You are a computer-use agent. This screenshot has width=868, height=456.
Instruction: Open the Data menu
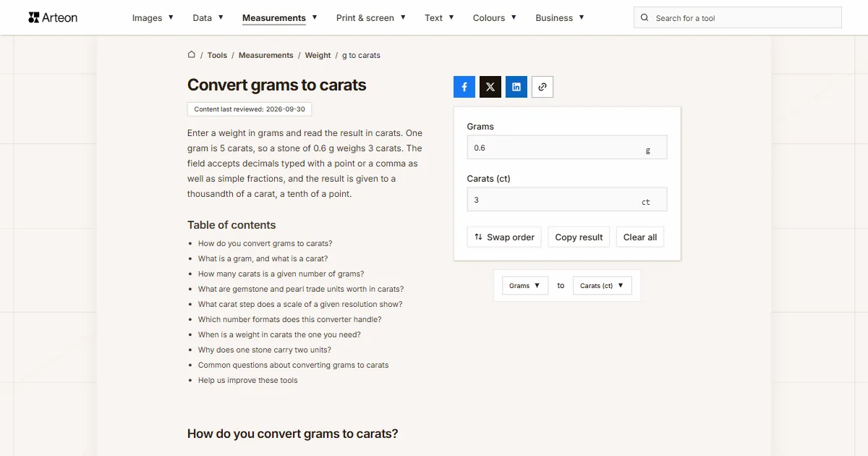click(x=208, y=18)
